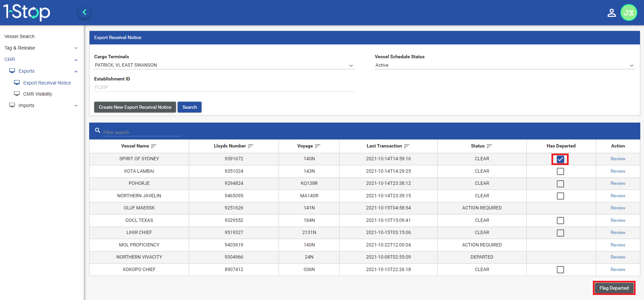The image size is (644, 300).
Task: Review the KOTA LAMBAI row
Action: tap(618, 171)
